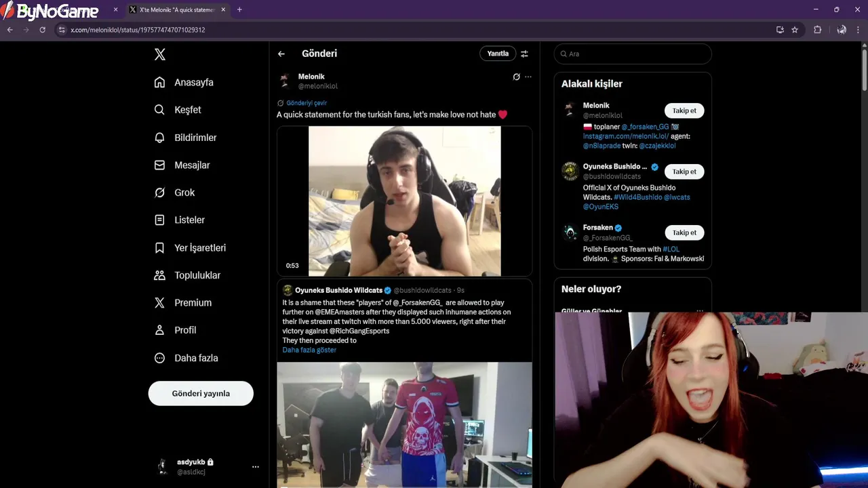Click Alakalı kişiler heading

592,84
